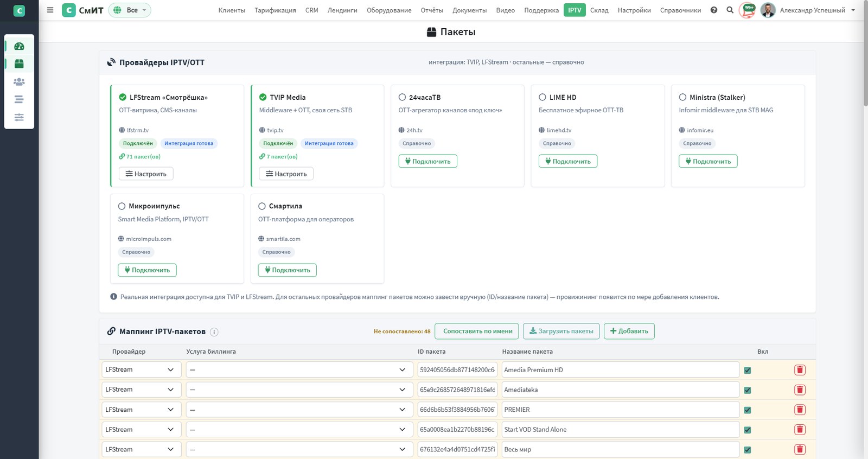Open the packages box icon in sidebar
Image resolution: width=868 pixels, height=459 pixels.
19,63
